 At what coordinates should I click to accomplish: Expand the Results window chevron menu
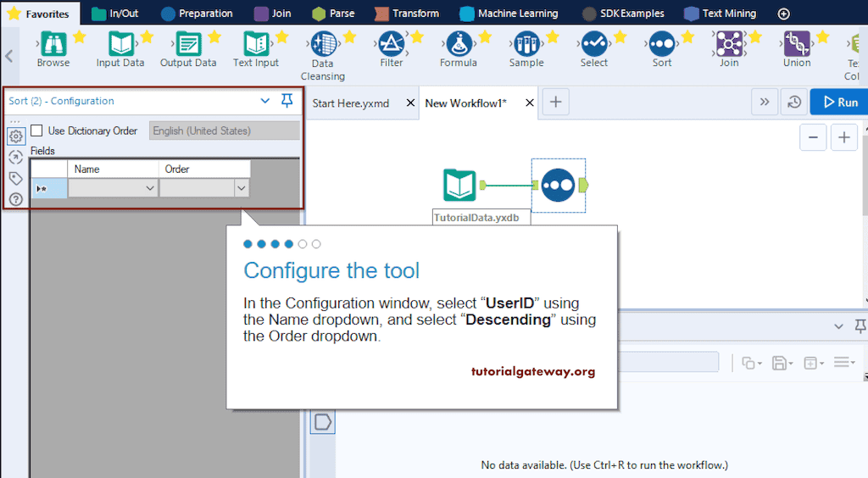pos(838,326)
